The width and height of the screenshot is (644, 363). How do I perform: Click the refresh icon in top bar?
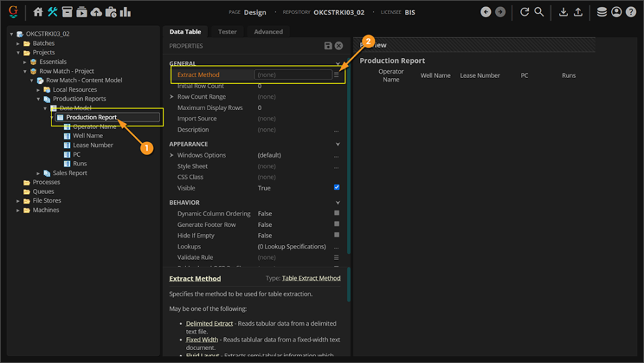[525, 12]
